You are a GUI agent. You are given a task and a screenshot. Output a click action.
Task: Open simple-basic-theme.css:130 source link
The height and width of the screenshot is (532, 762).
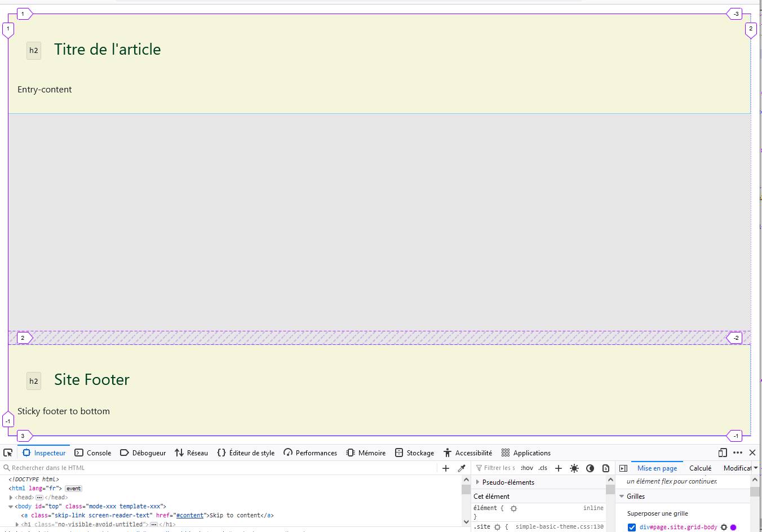pyautogui.click(x=559, y=527)
